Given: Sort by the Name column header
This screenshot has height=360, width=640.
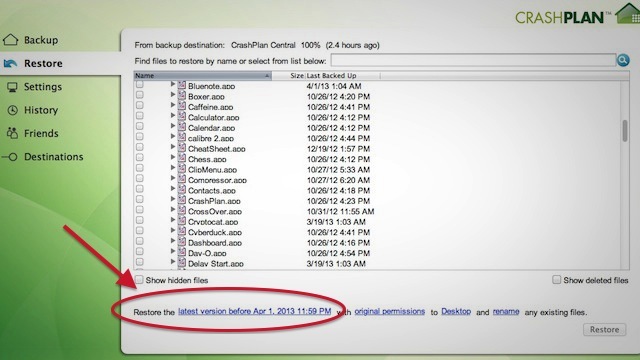Looking at the screenshot, I should [x=202, y=76].
